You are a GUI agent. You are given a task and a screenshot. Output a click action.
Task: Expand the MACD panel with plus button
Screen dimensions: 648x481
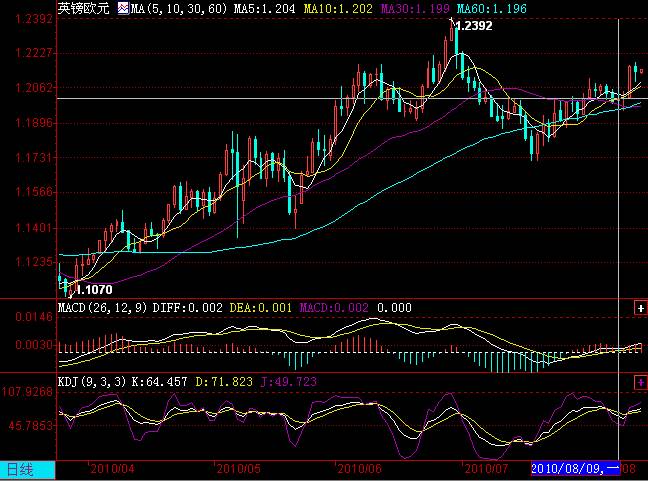tap(640, 308)
